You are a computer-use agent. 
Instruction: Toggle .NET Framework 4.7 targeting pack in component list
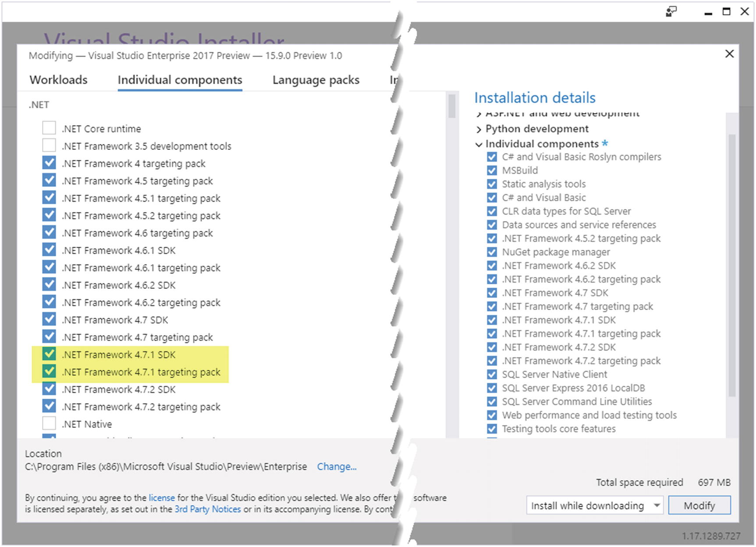tap(49, 337)
